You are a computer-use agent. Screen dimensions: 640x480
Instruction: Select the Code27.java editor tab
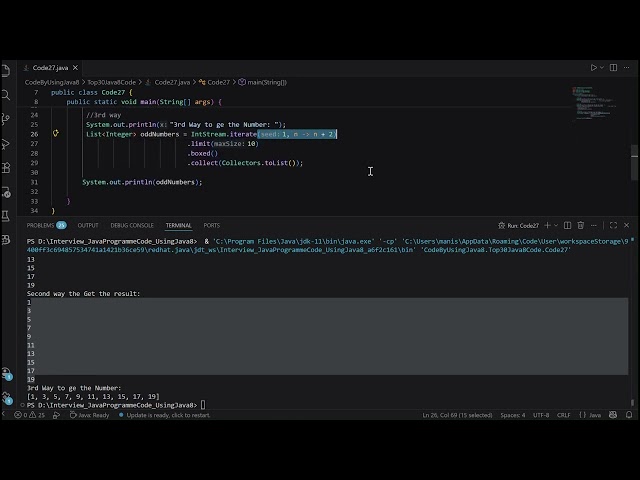point(50,68)
